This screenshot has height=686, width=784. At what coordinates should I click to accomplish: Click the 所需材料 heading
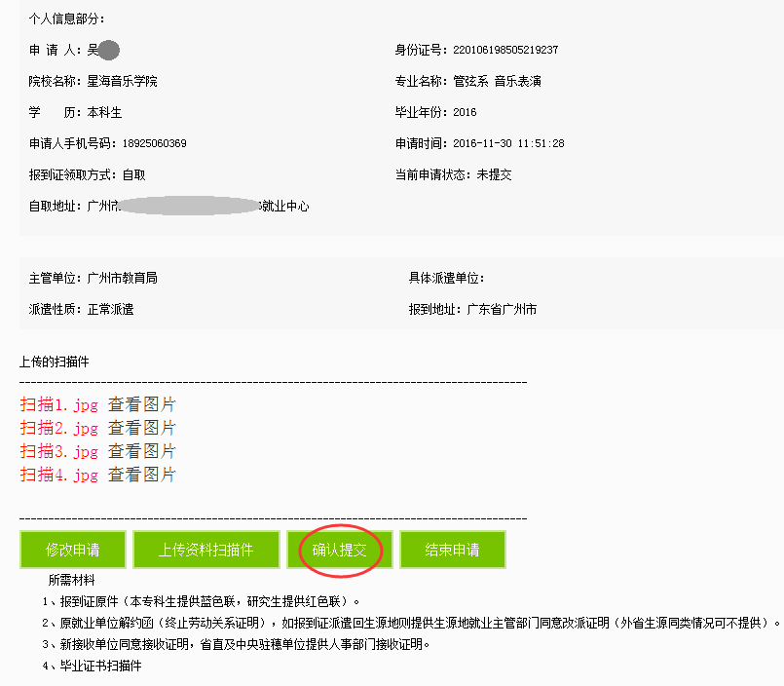coord(73,580)
